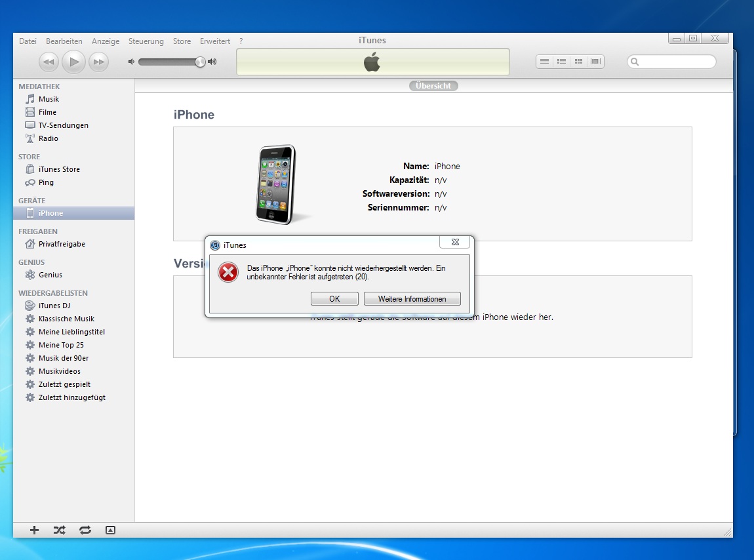The width and height of the screenshot is (754, 560).
Task: Click the search input field
Action: point(675,62)
